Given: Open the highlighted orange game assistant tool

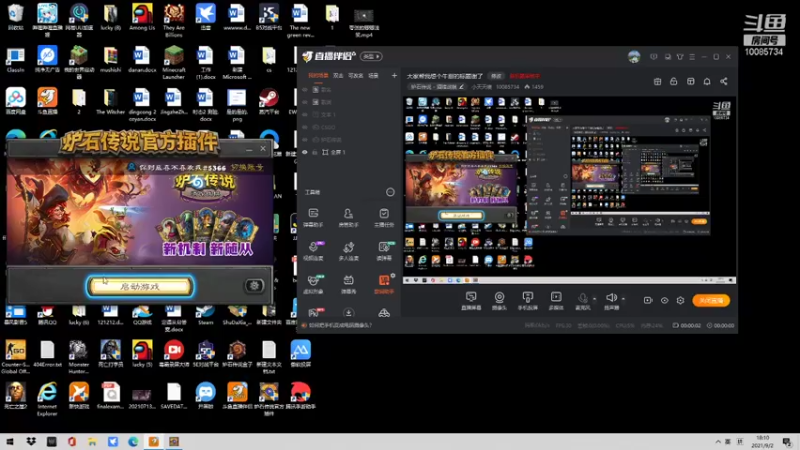Looking at the screenshot, I should point(384,284).
